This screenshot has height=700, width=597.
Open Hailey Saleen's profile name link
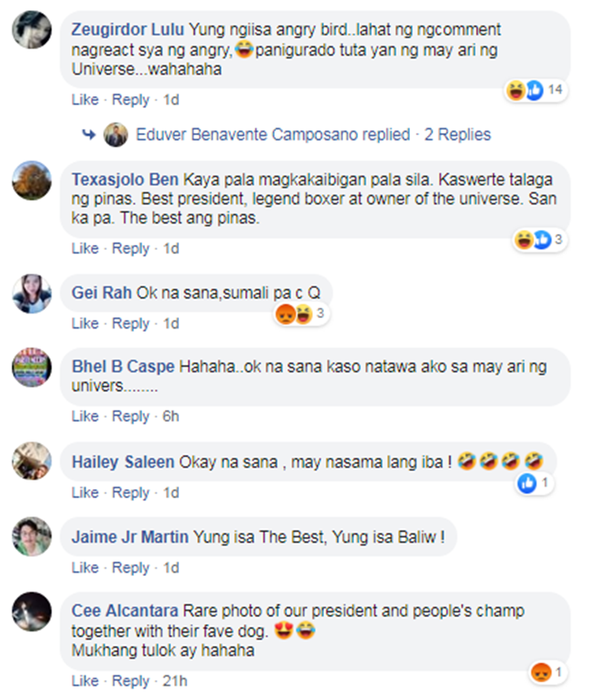point(123,462)
